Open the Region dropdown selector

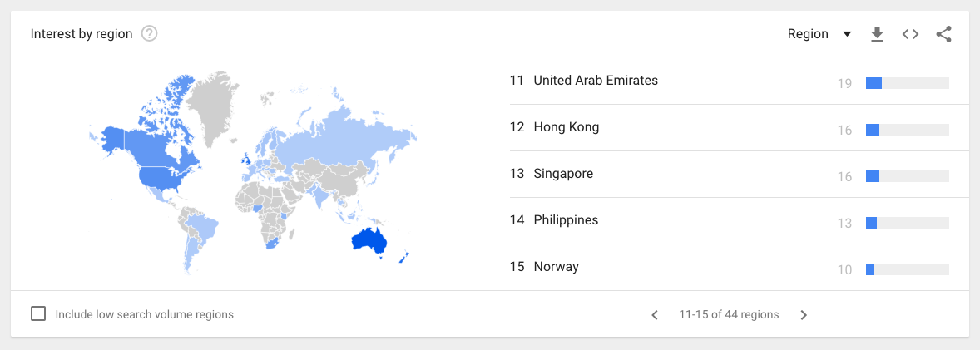(x=819, y=34)
